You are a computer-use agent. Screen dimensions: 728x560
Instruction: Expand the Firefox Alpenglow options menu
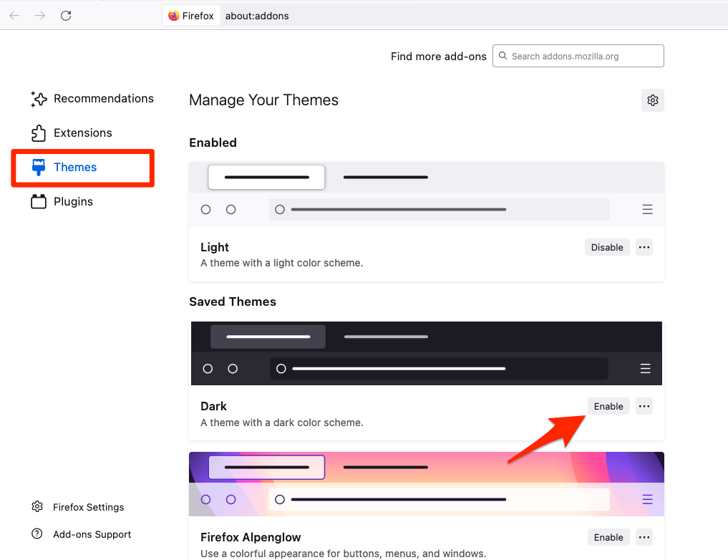[x=644, y=538]
